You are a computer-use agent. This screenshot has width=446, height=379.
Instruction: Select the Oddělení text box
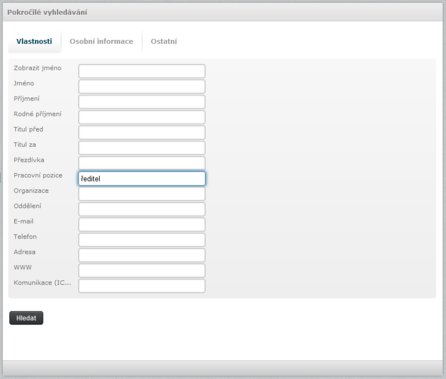pos(142,209)
